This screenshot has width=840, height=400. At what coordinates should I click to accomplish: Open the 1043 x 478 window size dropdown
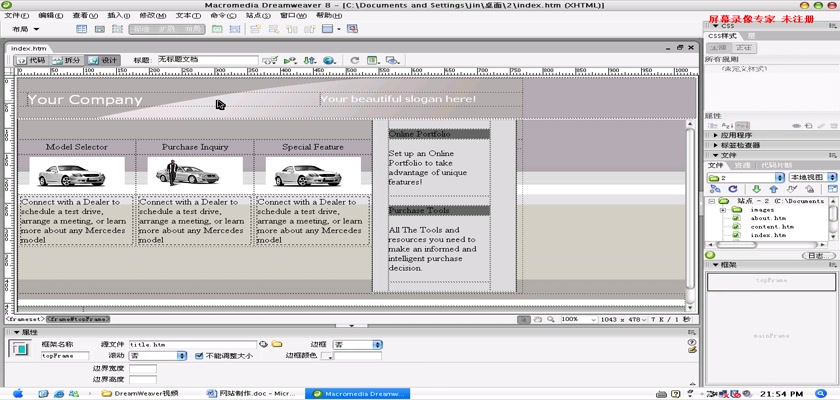click(624, 319)
